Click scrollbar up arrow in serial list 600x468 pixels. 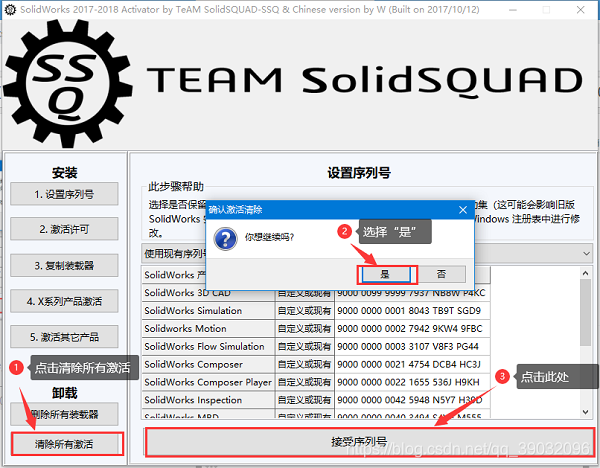(x=585, y=273)
